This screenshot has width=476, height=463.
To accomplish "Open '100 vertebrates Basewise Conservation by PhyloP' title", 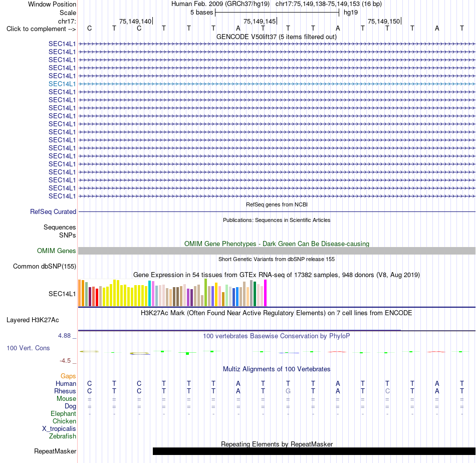I will 277,336.
